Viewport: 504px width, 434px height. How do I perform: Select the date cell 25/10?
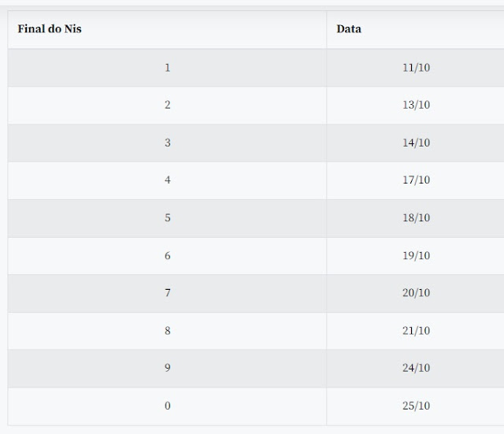(415, 406)
